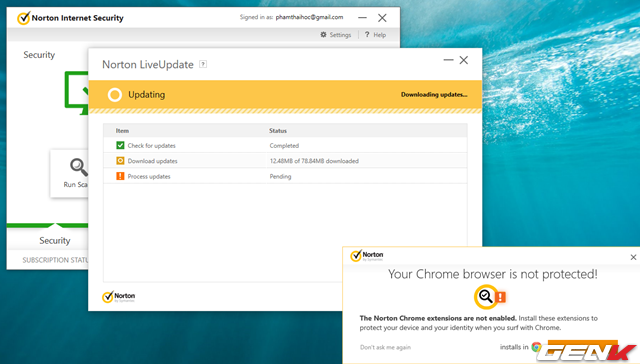Select the Process updates row label
Image resolution: width=640 pixels, height=364 pixels.
point(149,177)
